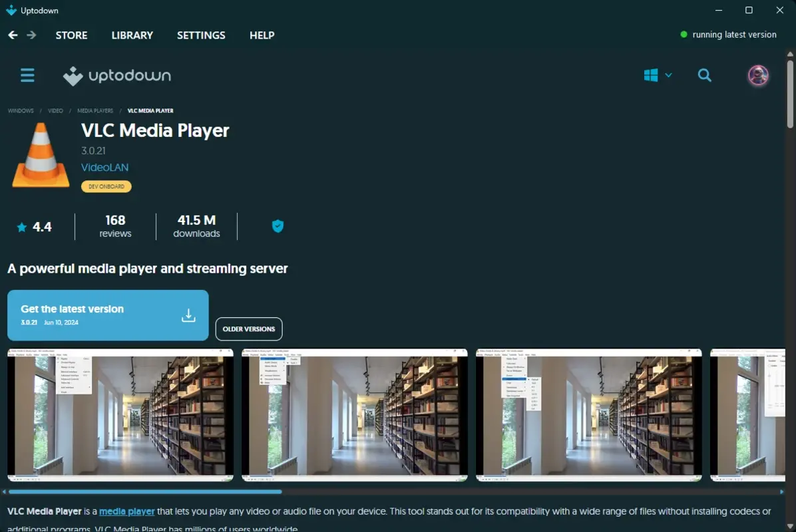Click the verified safety shield icon

(278, 225)
